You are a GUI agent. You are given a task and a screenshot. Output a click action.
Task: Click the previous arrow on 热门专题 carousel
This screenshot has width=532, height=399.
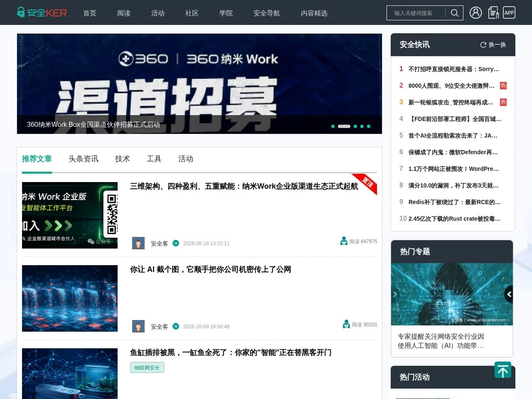(509, 294)
